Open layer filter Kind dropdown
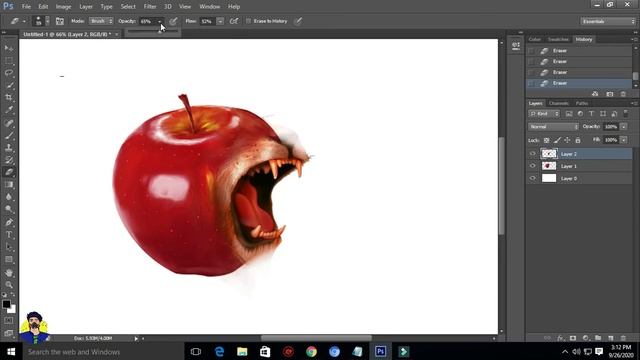The width and height of the screenshot is (640, 360). (x=544, y=114)
